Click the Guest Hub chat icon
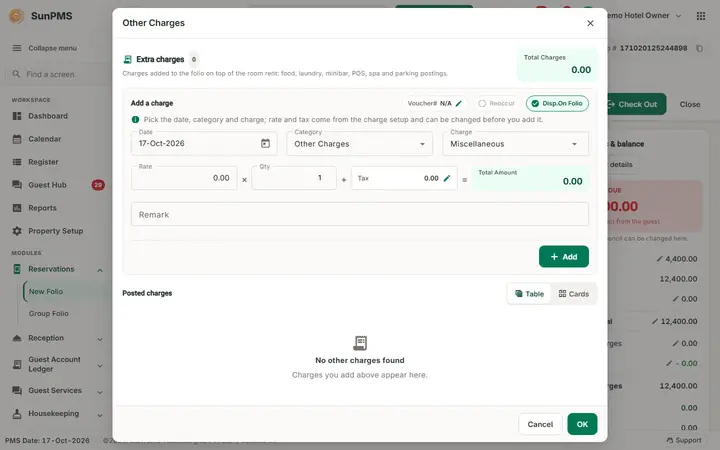The width and height of the screenshot is (720, 450). tap(17, 185)
